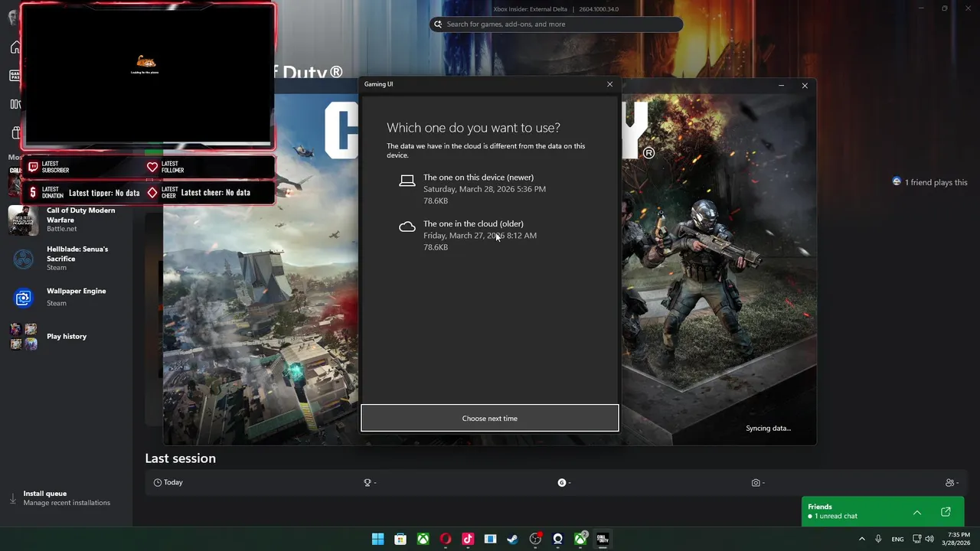
Task: Open Hellblade: Senua's Sacrifice entry
Action: 67,259
